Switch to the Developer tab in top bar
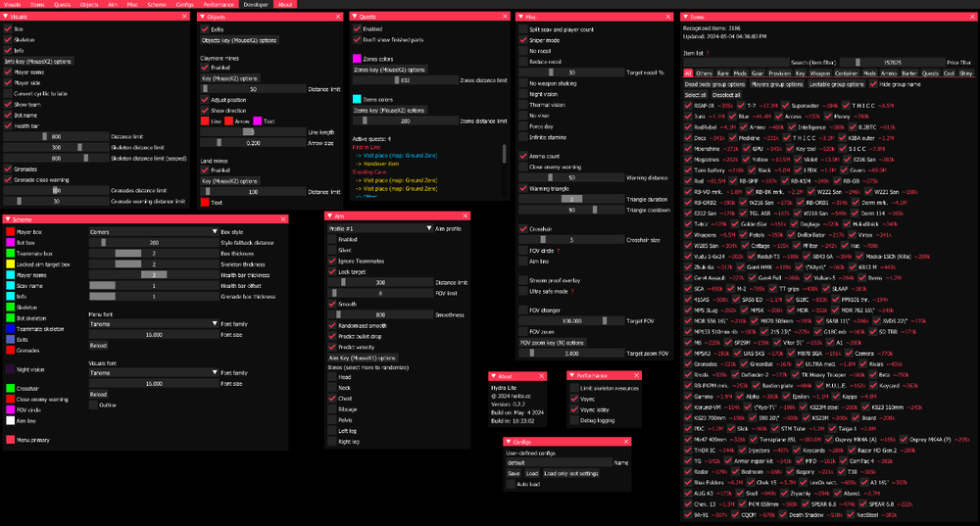Image resolution: width=980 pixels, height=526 pixels. point(256,5)
